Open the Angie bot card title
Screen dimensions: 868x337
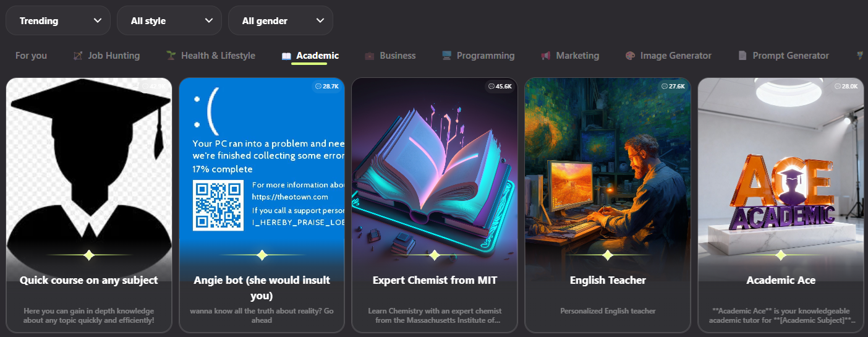pyautogui.click(x=262, y=288)
